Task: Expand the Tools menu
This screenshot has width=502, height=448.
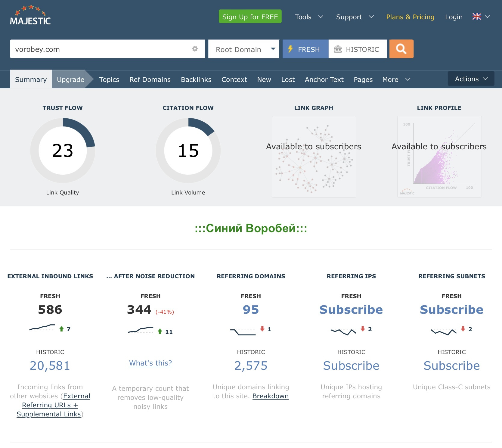Action: (309, 17)
